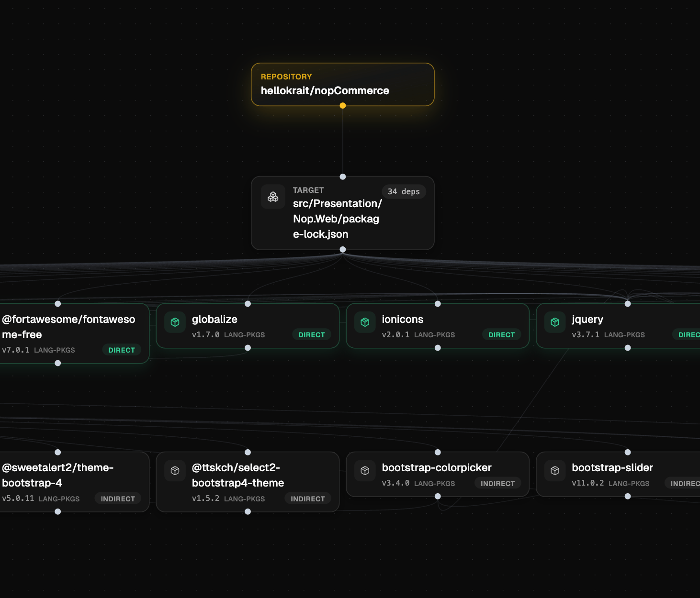Select the package-lock.json target path text

point(338,219)
